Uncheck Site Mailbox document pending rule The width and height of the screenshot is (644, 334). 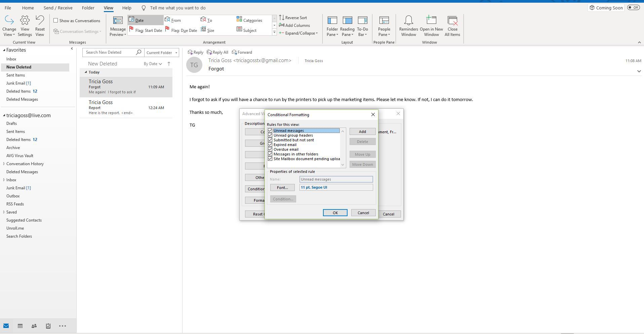click(x=270, y=159)
